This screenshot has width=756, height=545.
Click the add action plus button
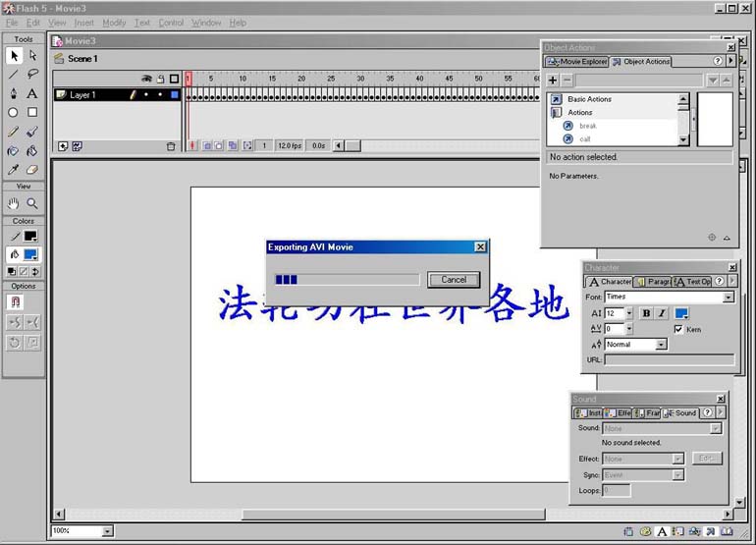pos(553,80)
